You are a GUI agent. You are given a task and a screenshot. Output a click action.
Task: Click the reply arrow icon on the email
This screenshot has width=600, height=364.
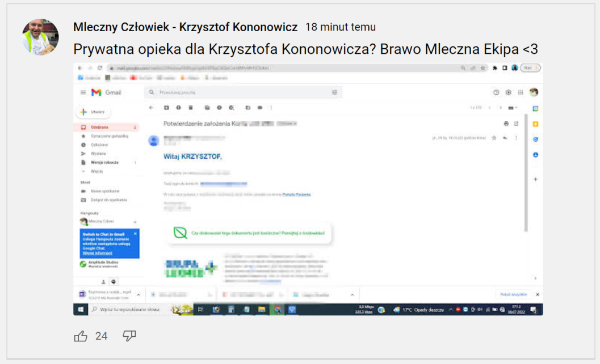tap(505, 138)
